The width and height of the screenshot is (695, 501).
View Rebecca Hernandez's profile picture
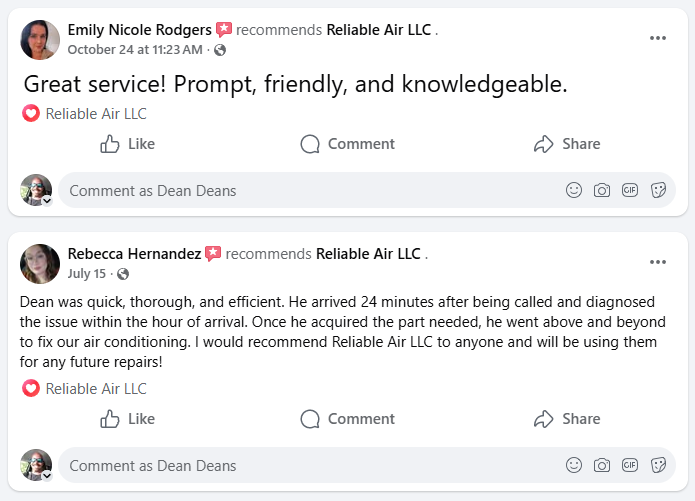(40, 263)
